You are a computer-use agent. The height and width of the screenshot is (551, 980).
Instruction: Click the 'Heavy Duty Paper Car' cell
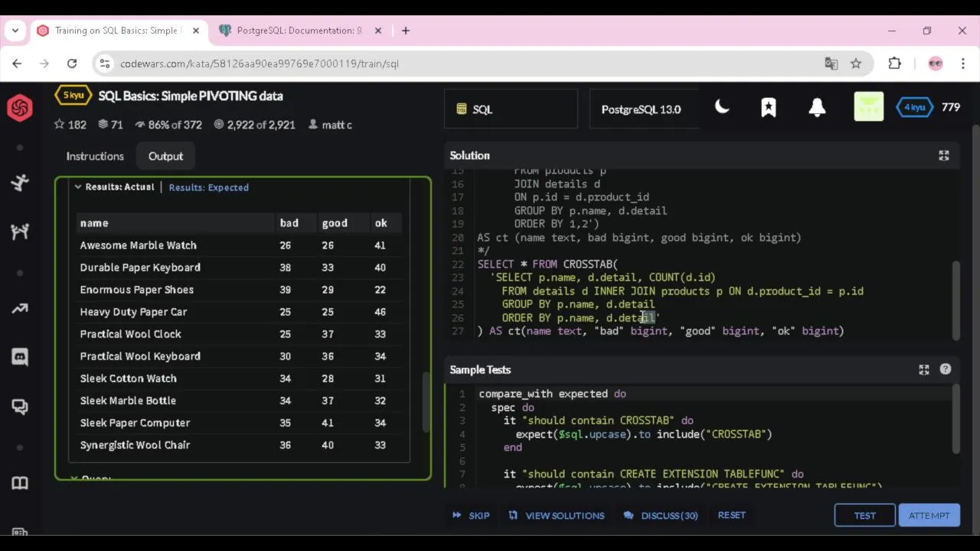[x=133, y=312]
